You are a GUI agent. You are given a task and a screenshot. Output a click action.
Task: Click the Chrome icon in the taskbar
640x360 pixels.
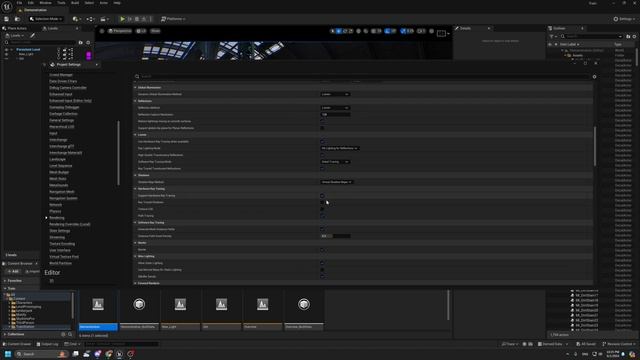108,354
